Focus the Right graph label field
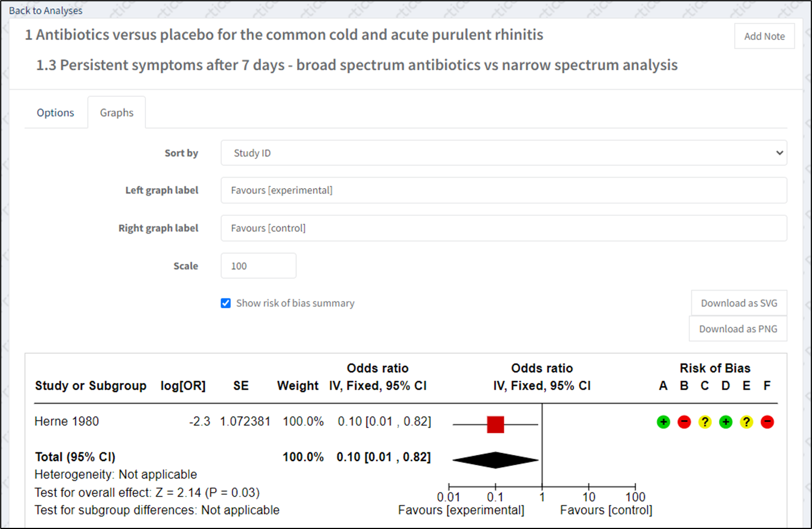The width and height of the screenshot is (812, 529). [x=503, y=228]
